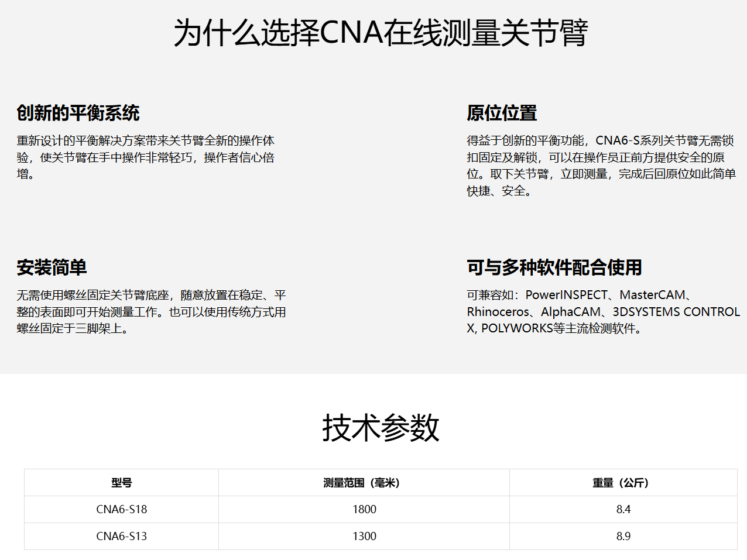The height and width of the screenshot is (560, 747).
Task: Click the paragraph beginning with 重新设计的平衡解决方案
Action: coord(145,157)
